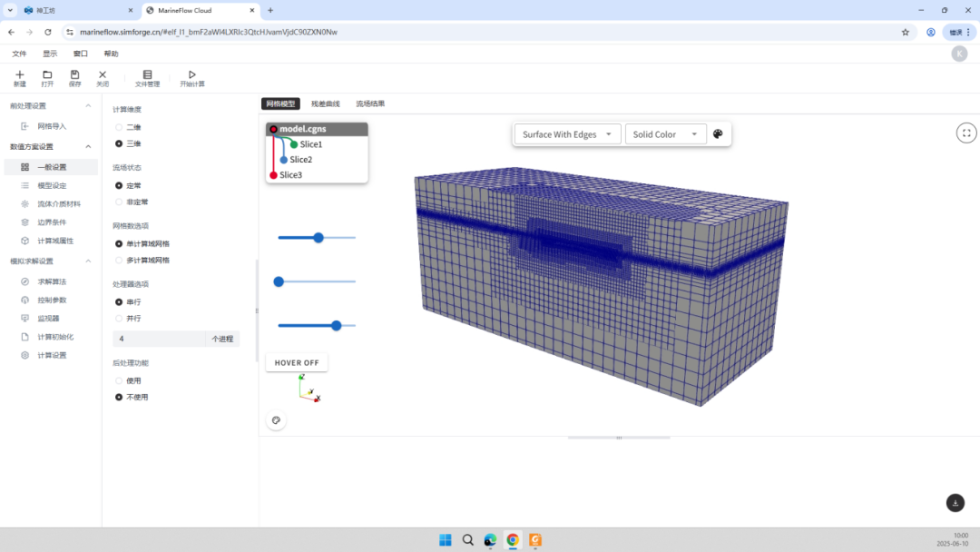Select the 二维 radio button
The width and height of the screenshot is (980, 552).
pos(119,127)
